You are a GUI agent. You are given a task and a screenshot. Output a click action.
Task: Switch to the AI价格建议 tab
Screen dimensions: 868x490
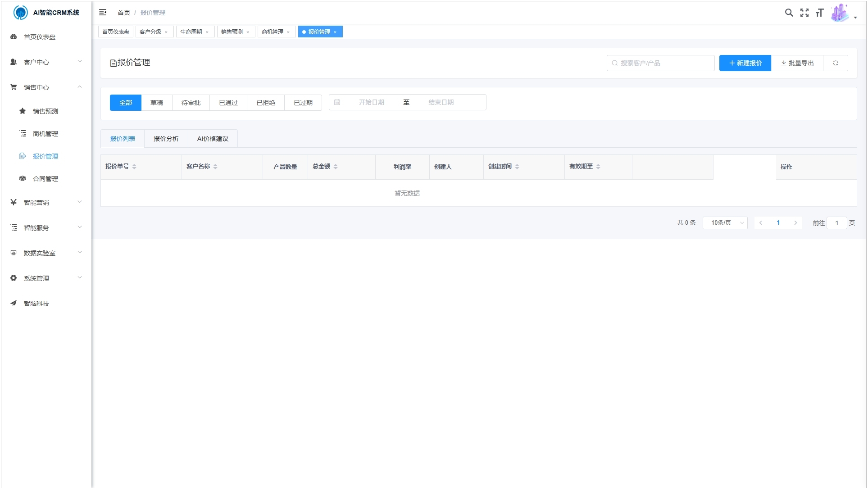click(x=213, y=139)
